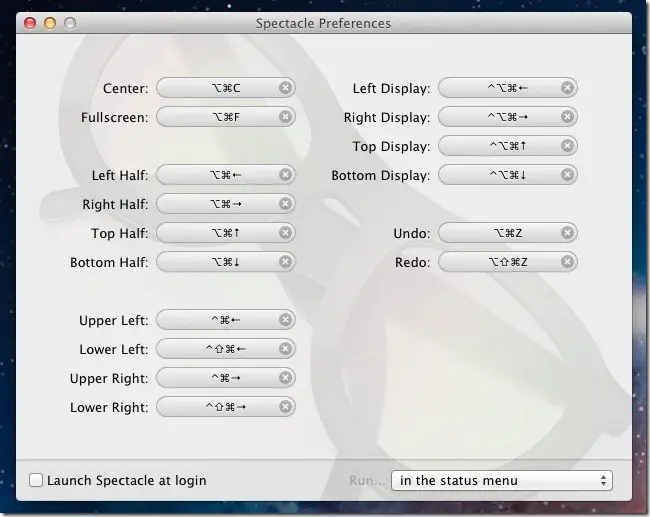Clear the Left Display shortcut X icon
The height and width of the screenshot is (517, 650).
click(567, 88)
